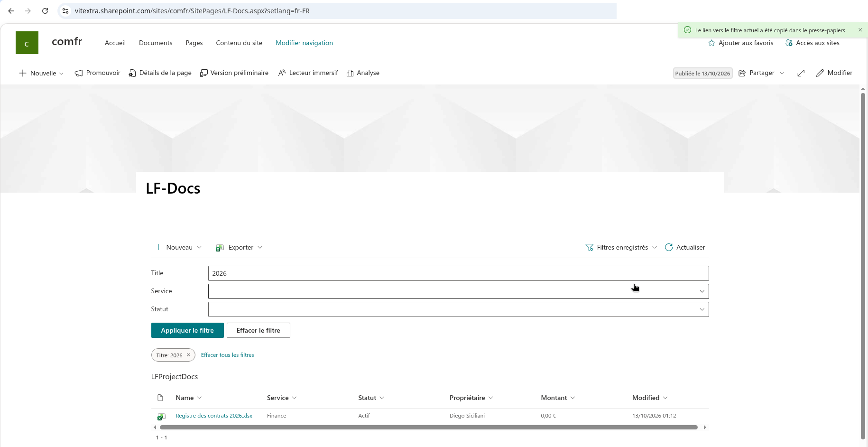Add site to favoris with star
The width and height of the screenshot is (868, 447).
coord(711,43)
